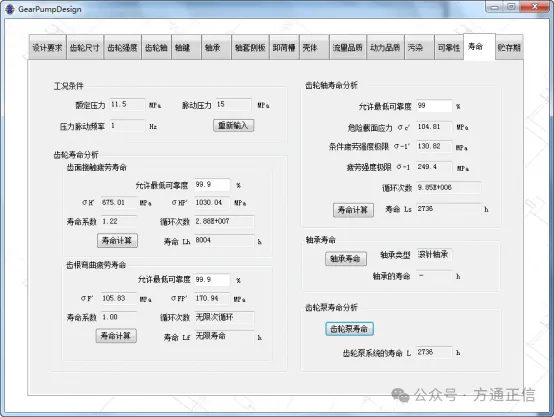The width and height of the screenshot is (554, 417).
Task: Click the 压力脉动频率 Hz field
Action: (127, 126)
